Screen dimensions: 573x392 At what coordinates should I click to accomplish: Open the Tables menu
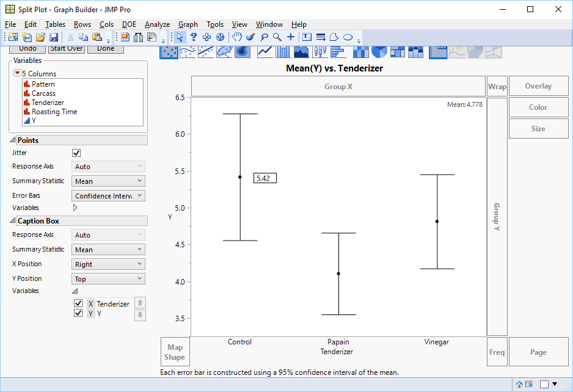(55, 24)
